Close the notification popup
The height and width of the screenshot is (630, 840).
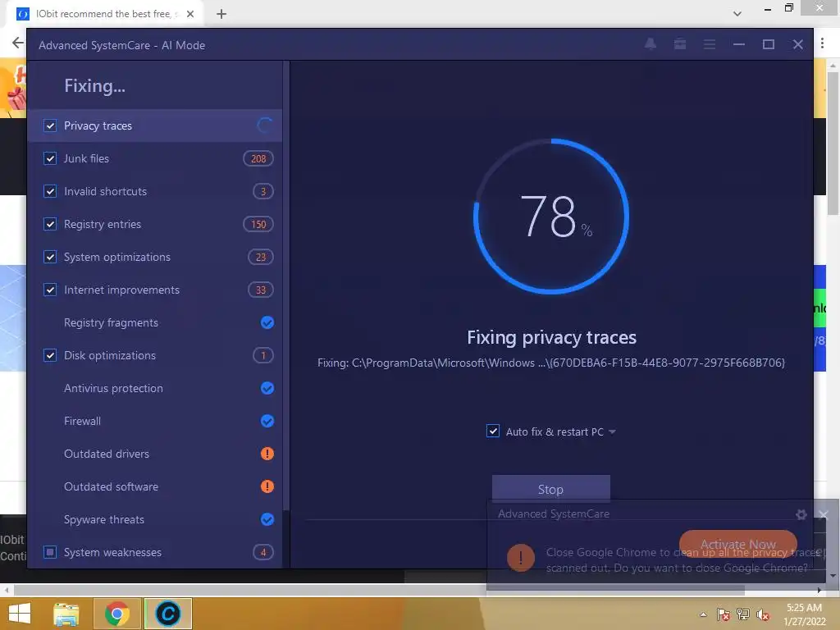point(824,515)
